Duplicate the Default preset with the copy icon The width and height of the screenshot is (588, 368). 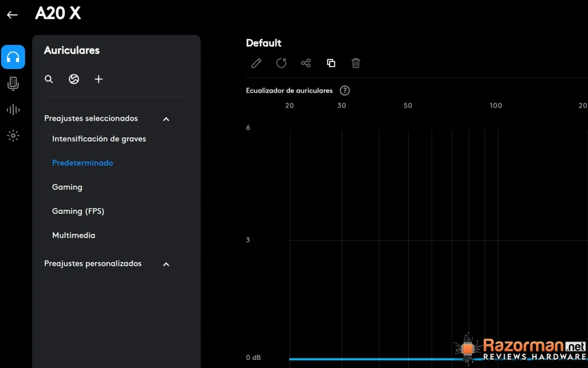331,63
